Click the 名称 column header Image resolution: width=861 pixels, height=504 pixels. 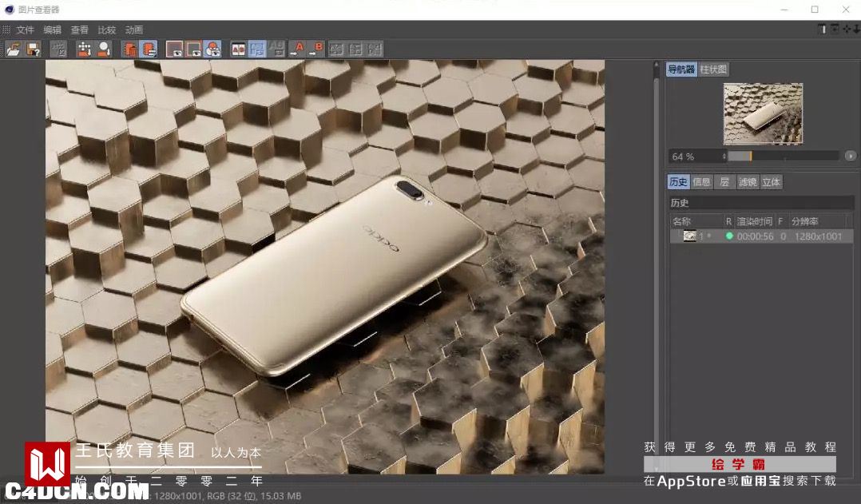(681, 221)
